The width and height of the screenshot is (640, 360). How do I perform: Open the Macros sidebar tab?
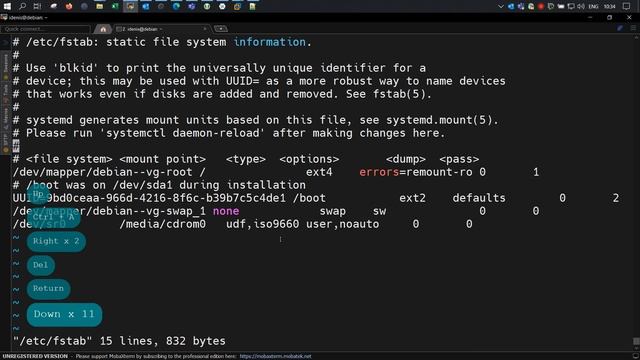click(x=5, y=118)
